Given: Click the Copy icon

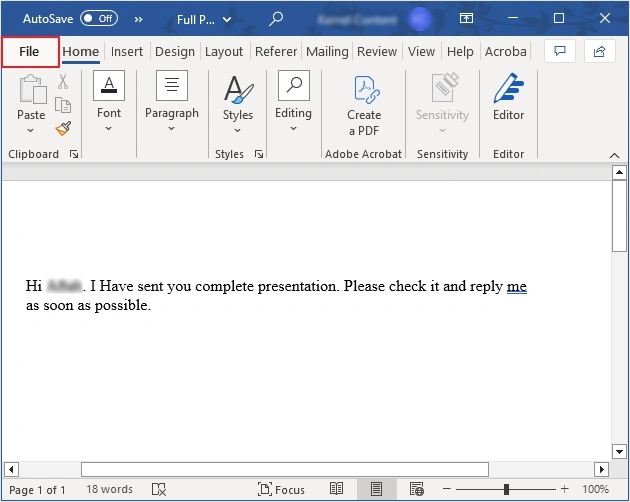Looking at the screenshot, I should (63, 105).
